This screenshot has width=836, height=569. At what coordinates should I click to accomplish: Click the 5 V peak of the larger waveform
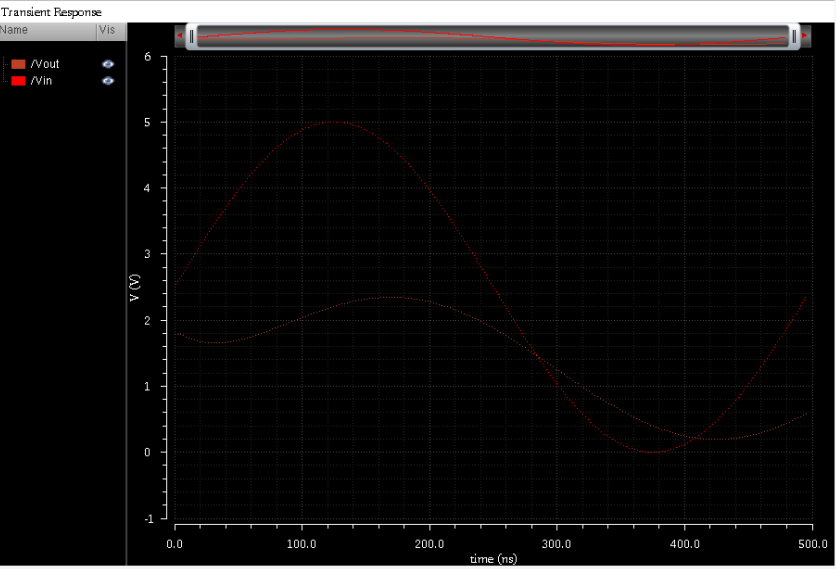coord(334,122)
